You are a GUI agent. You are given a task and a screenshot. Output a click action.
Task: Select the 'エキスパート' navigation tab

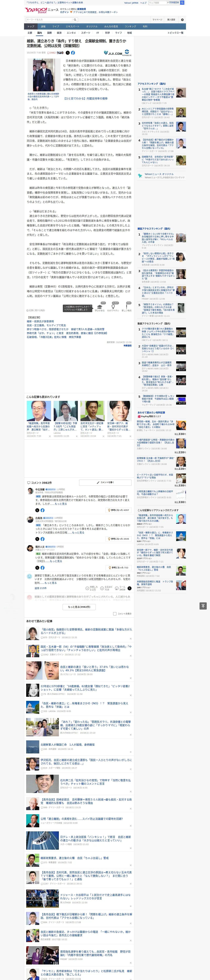pos(72,26)
